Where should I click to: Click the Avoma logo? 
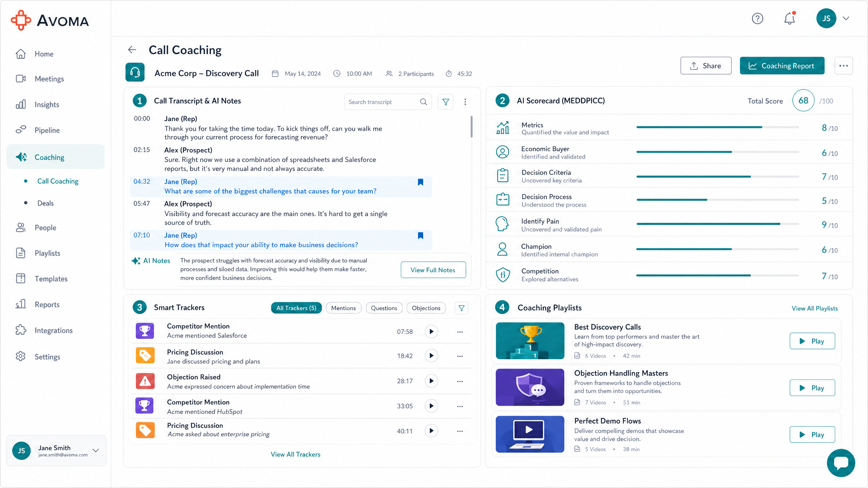click(x=50, y=20)
